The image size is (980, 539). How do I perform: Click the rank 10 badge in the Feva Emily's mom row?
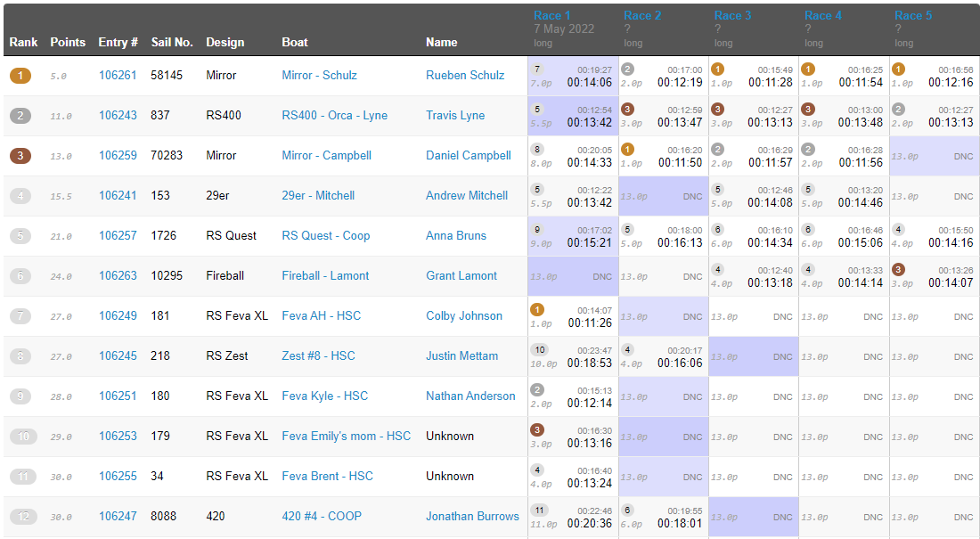coord(23,436)
